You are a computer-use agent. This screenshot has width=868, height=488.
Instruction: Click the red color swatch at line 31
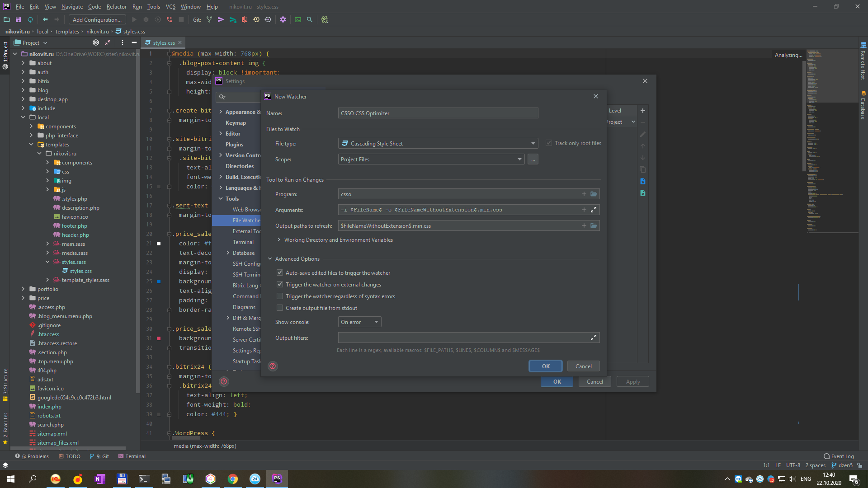pos(159,338)
